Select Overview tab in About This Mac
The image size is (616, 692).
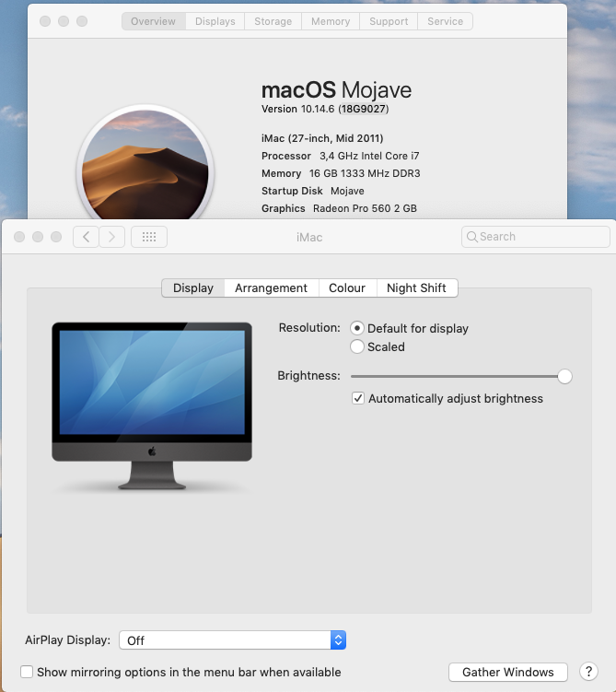point(153,21)
